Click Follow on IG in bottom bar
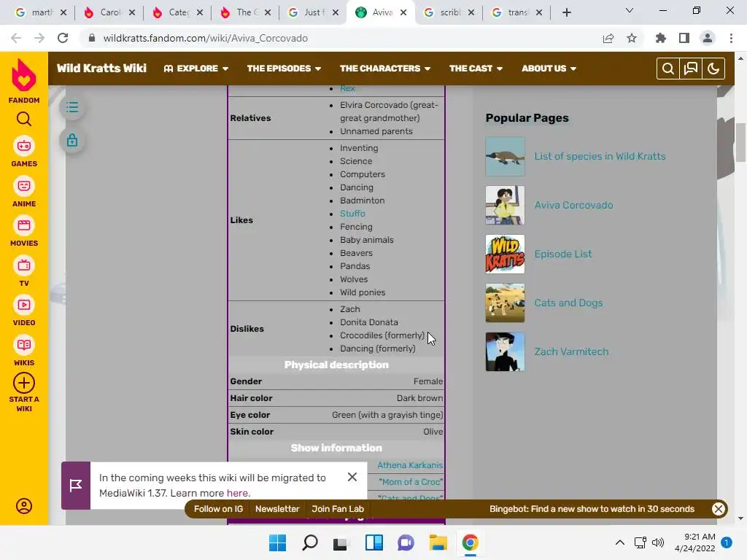Viewport: 747px width, 560px height. point(218,508)
